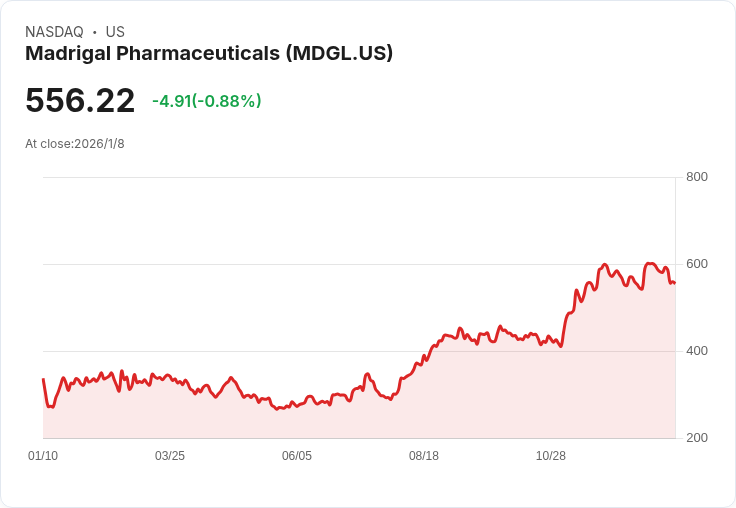
Task: Pick the 200 y-axis label
Action: click(697, 438)
